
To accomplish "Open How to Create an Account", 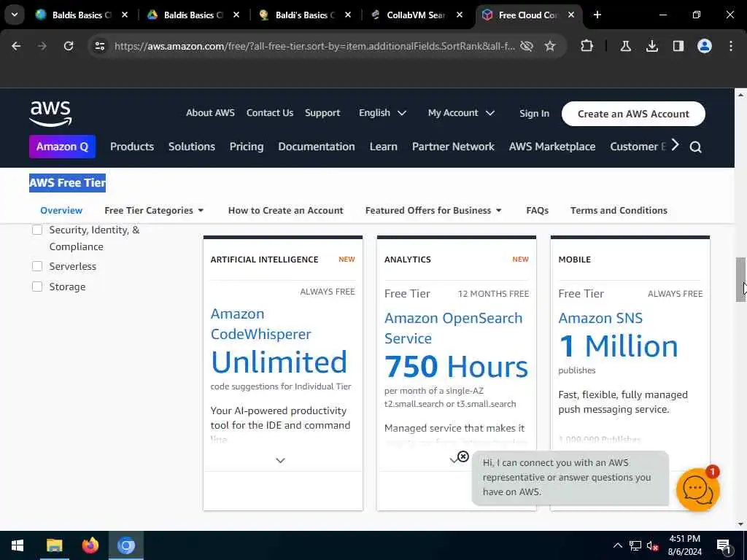I will tap(285, 211).
